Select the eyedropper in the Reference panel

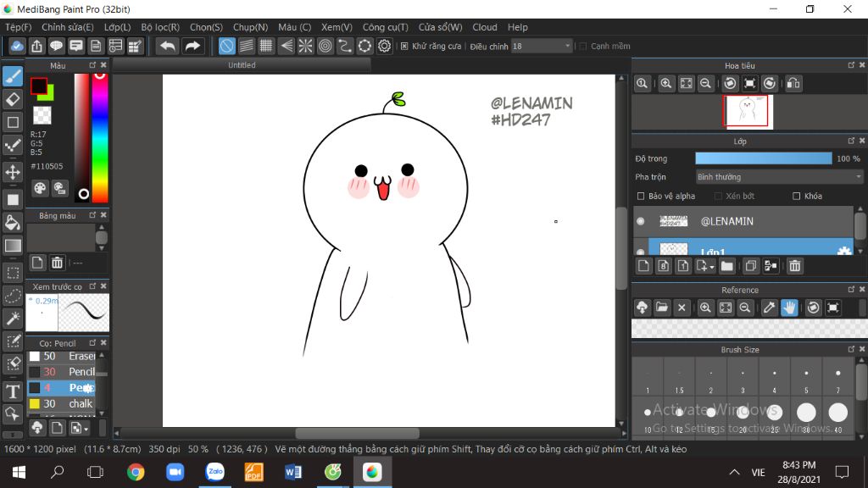(x=769, y=308)
